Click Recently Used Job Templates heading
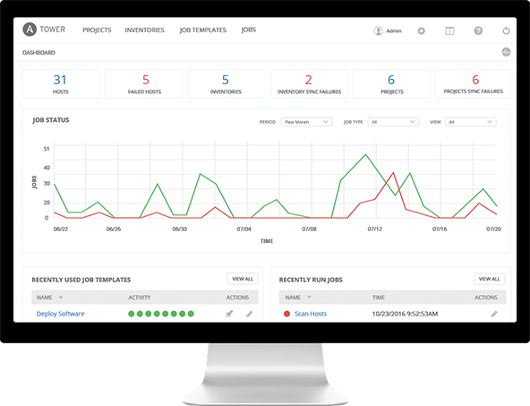This screenshot has height=406, width=530. (81, 280)
